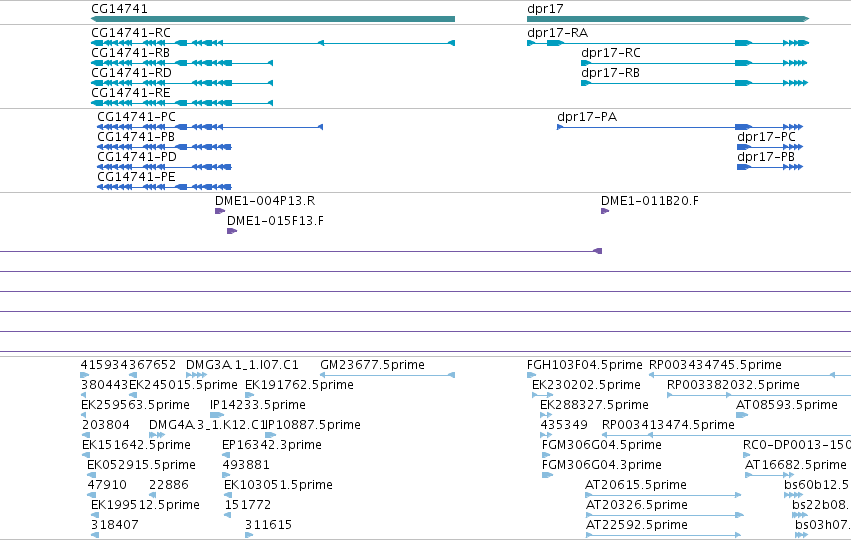The height and width of the screenshot is (540, 851).
Task: Select the dpr17-PC protein label
Action: [x=766, y=137]
